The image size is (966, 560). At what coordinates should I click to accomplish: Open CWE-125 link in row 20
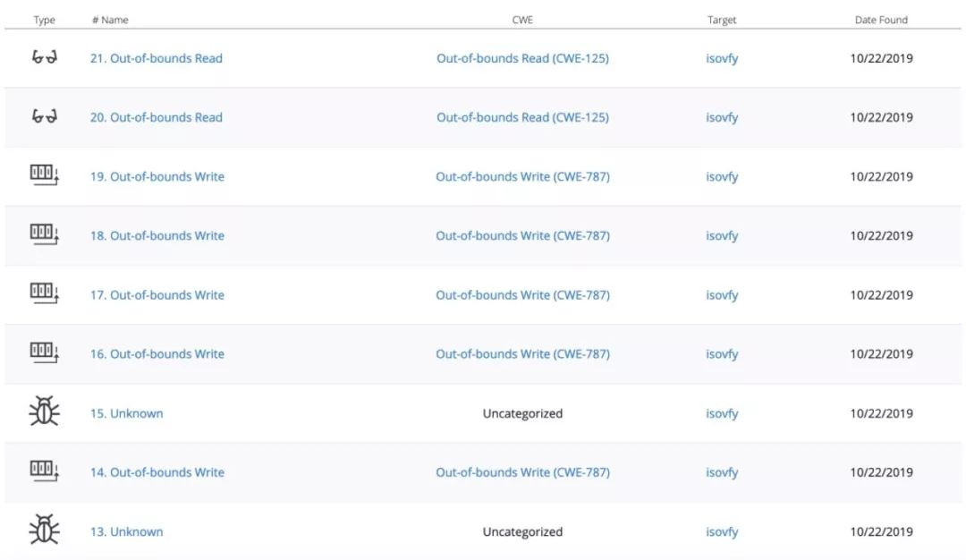(x=522, y=117)
